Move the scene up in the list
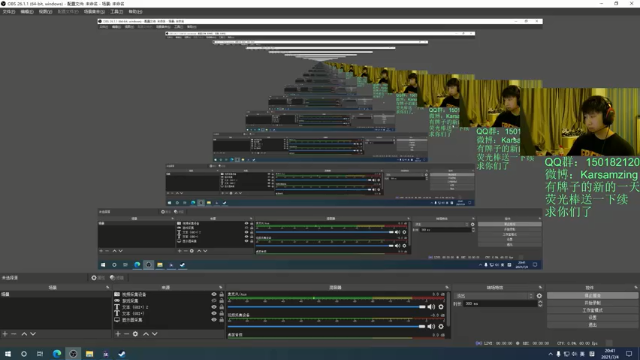Viewport: 640px width, 360px height. coord(24,334)
